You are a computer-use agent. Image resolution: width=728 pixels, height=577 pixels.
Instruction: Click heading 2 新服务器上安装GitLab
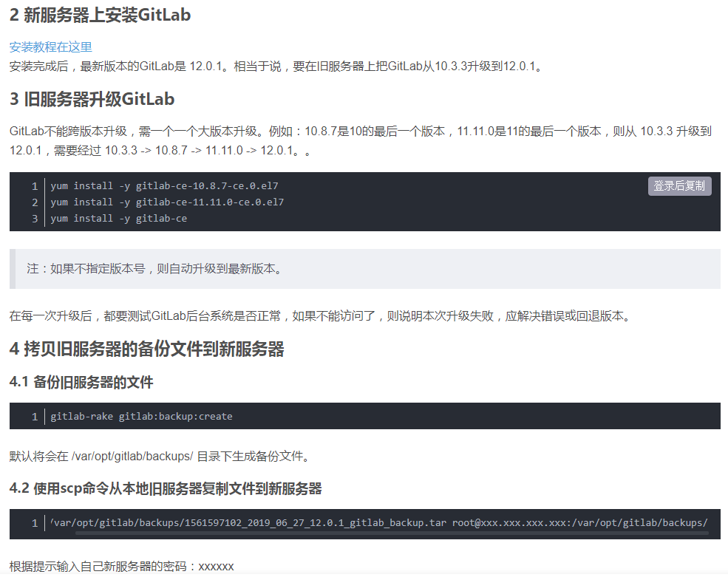100,15
